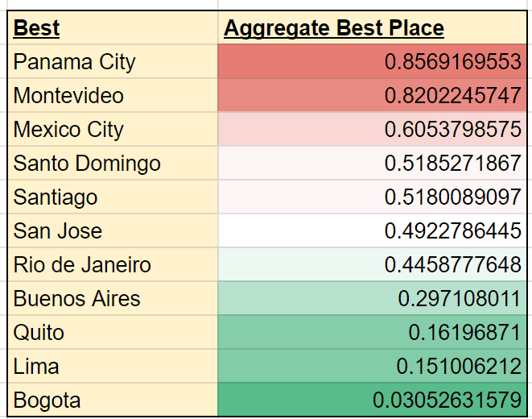Screen dimensions: 532x419
Task: Select the Santo Domingo cell
Action: click(113, 164)
